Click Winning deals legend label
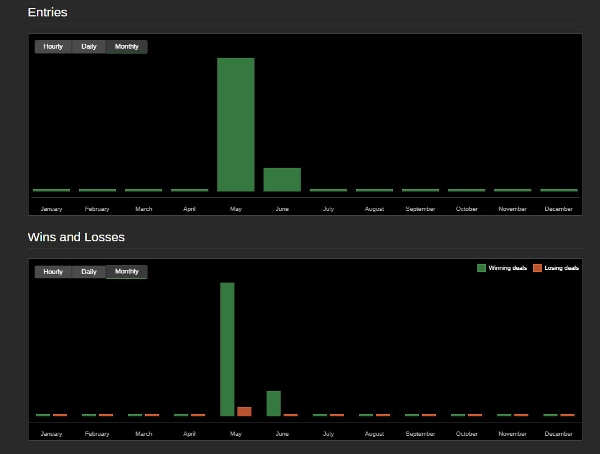This screenshot has width=600, height=454. (x=507, y=268)
